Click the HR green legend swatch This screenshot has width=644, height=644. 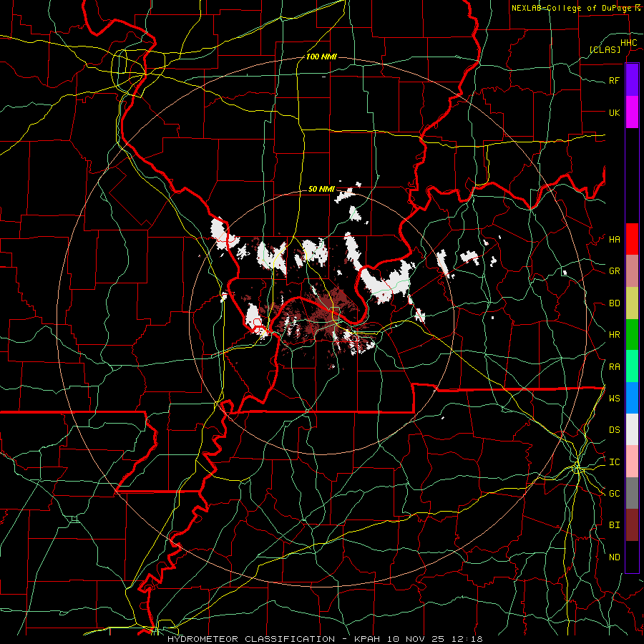tap(632, 334)
